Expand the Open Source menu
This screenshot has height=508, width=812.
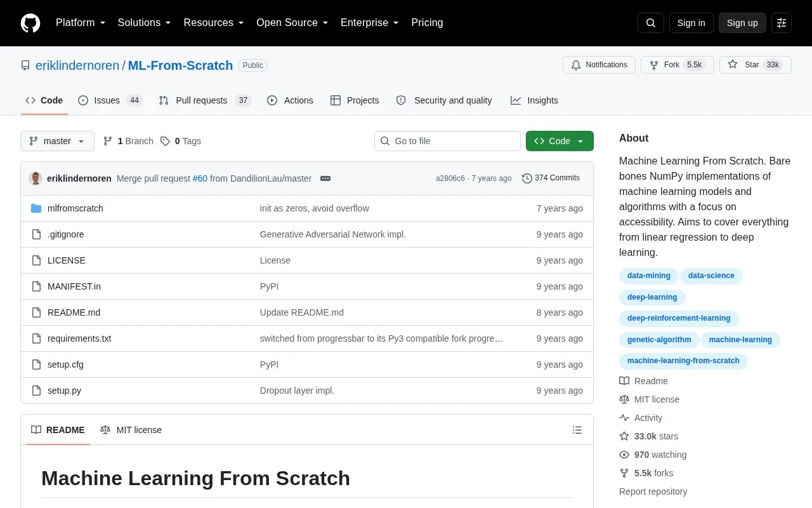pyautogui.click(x=292, y=23)
